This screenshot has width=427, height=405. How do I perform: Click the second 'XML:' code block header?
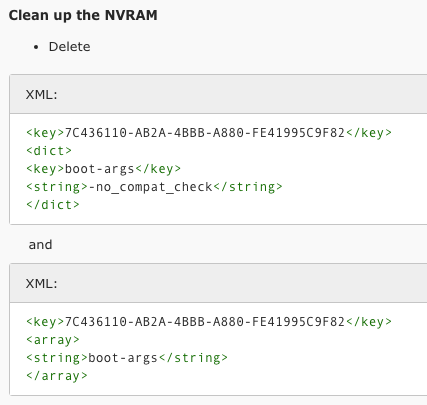pyautogui.click(x=218, y=283)
